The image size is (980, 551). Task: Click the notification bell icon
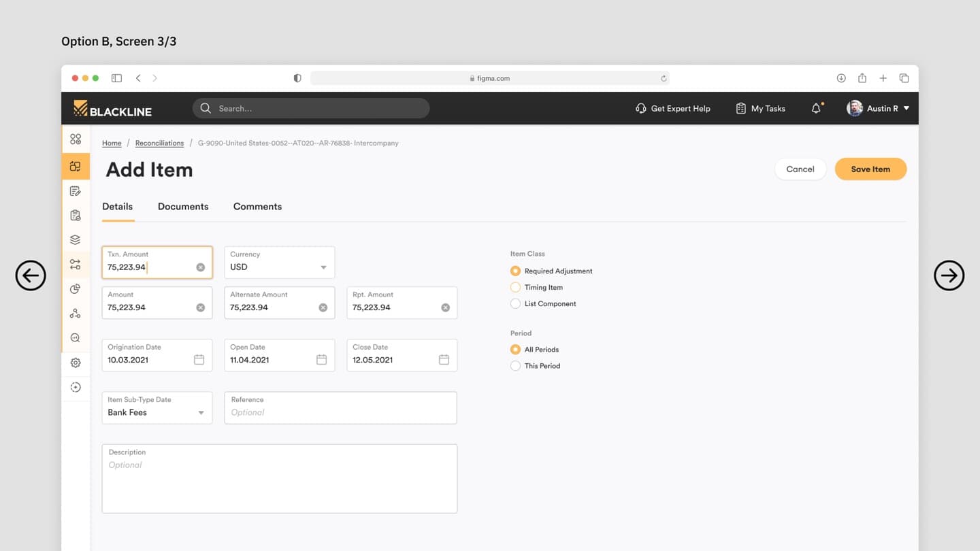pos(816,108)
